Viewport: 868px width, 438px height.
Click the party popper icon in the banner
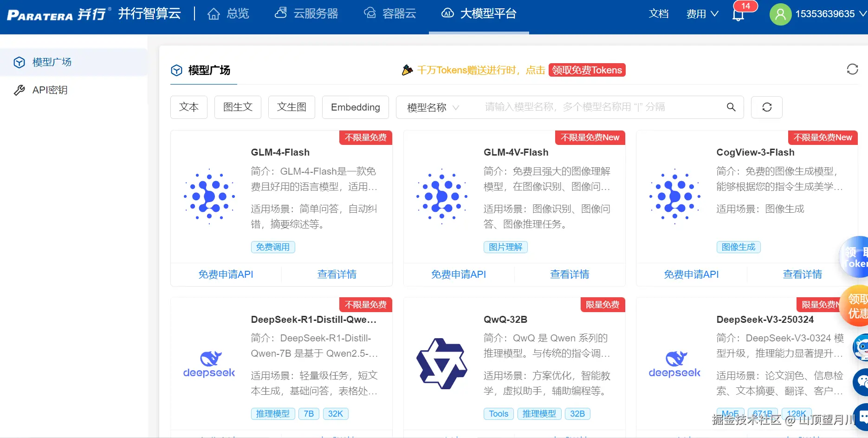point(407,70)
